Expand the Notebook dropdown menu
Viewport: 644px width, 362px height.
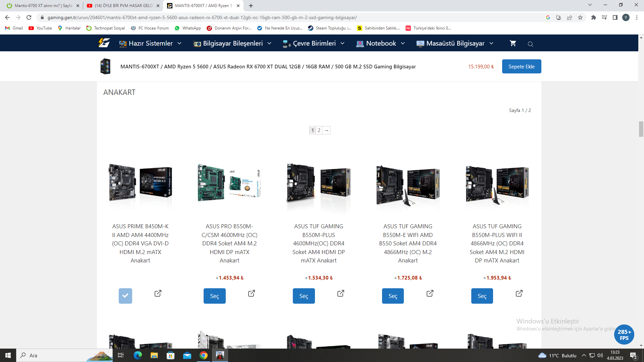(x=381, y=43)
